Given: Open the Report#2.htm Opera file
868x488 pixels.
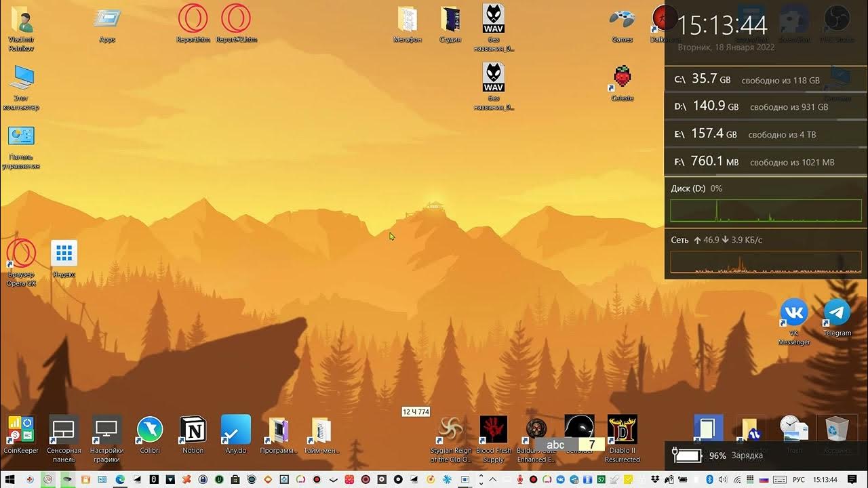Looking at the screenshot, I should coord(235,24).
